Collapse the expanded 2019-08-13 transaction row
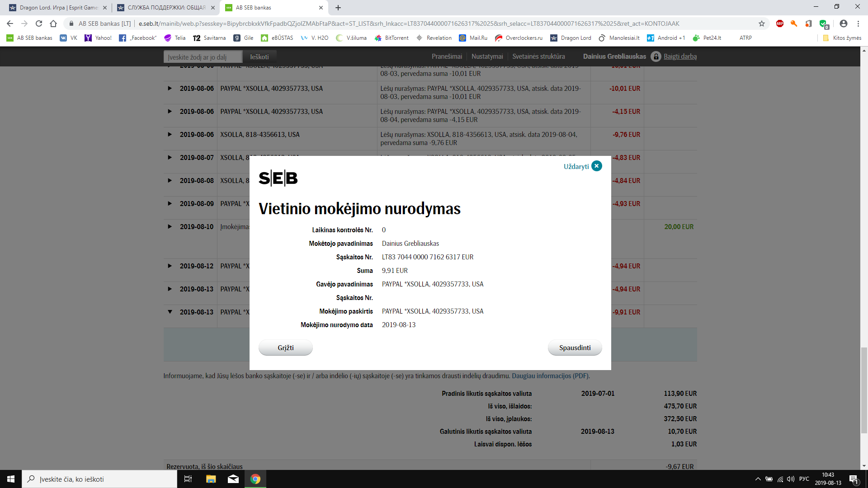 coord(170,312)
